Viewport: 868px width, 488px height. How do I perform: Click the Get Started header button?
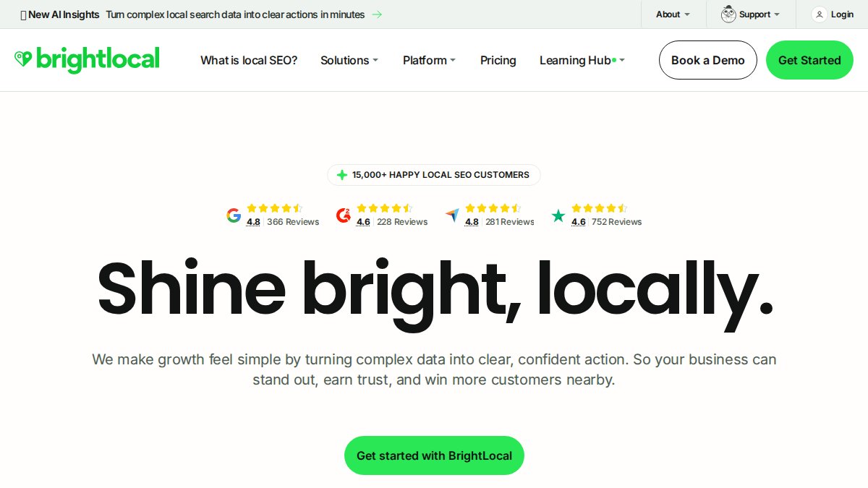809,60
